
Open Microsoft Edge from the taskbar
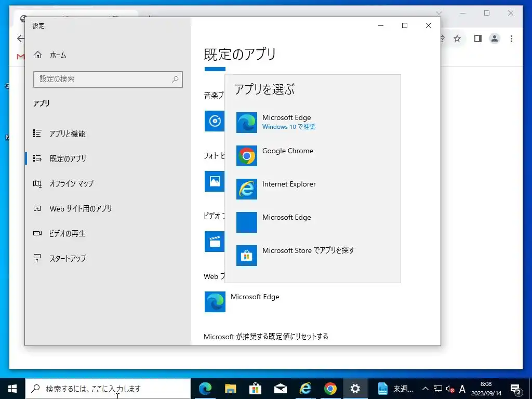click(x=205, y=389)
